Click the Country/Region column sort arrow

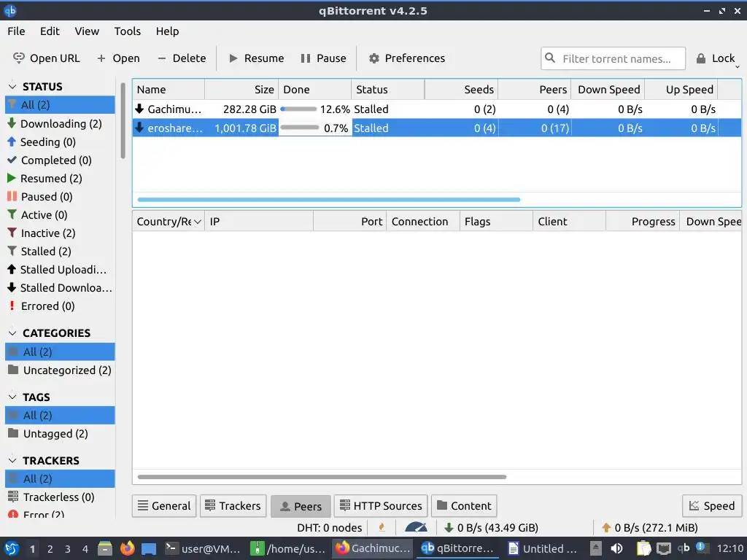tap(197, 222)
